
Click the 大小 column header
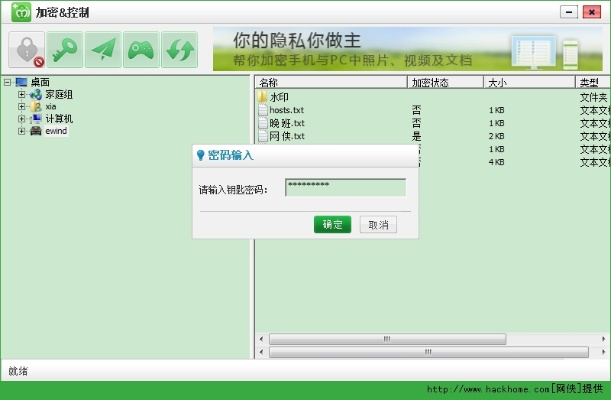529,82
